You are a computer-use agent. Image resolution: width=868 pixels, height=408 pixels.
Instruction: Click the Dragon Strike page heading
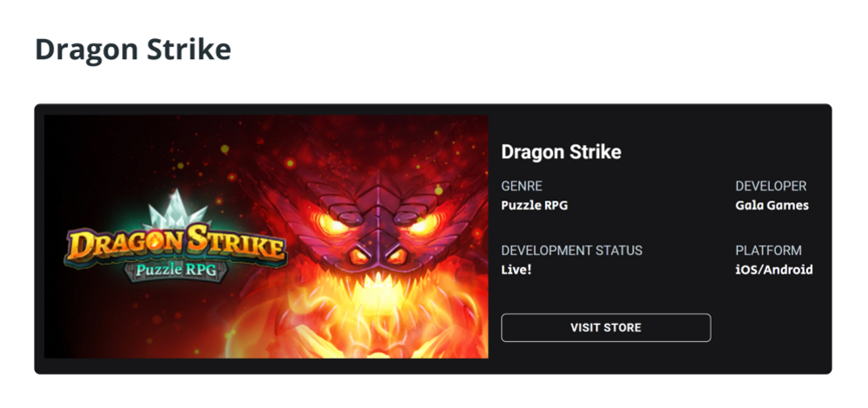tap(133, 49)
